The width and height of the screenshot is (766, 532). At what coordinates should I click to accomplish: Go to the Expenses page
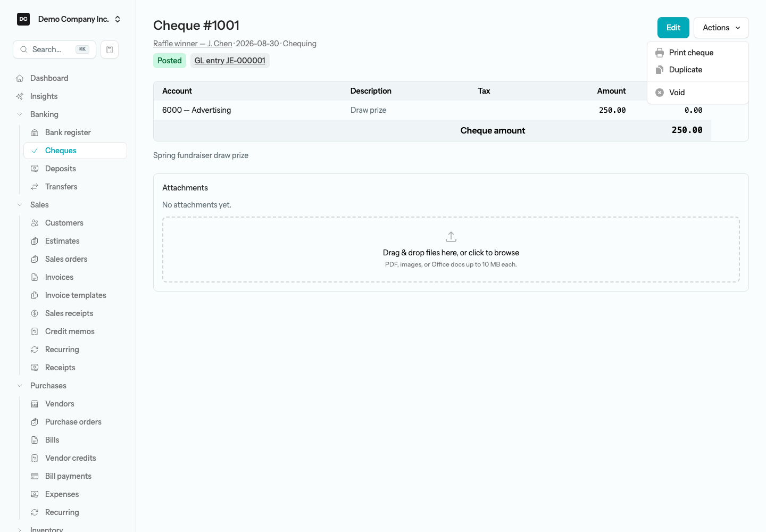click(x=75, y=494)
